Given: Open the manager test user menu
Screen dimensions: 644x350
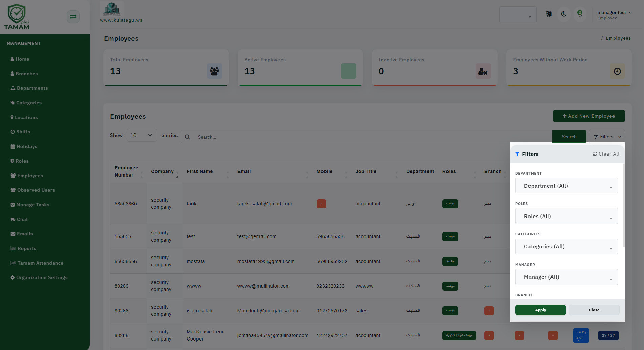Looking at the screenshot, I should pyautogui.click(x=615, y=15).
